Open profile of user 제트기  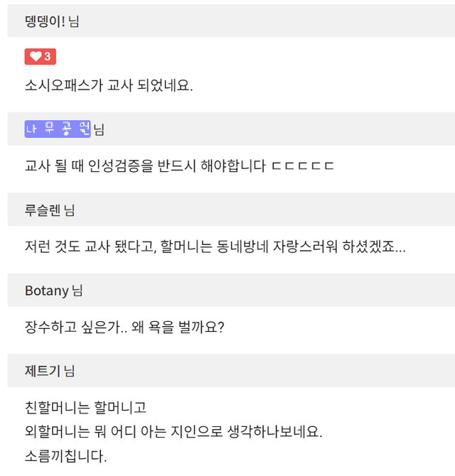pyautogui.click(x=43, y=371)
